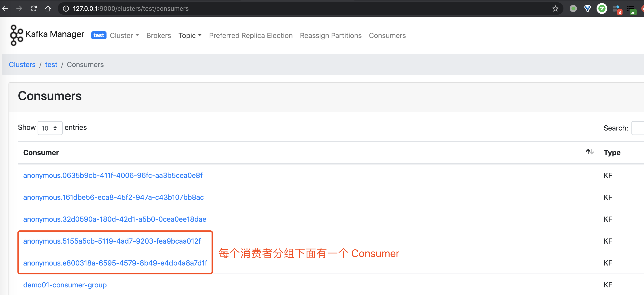Open Preferred Replica Election page
Viewport: 644px width, 295px height.
tap(251, 36)
